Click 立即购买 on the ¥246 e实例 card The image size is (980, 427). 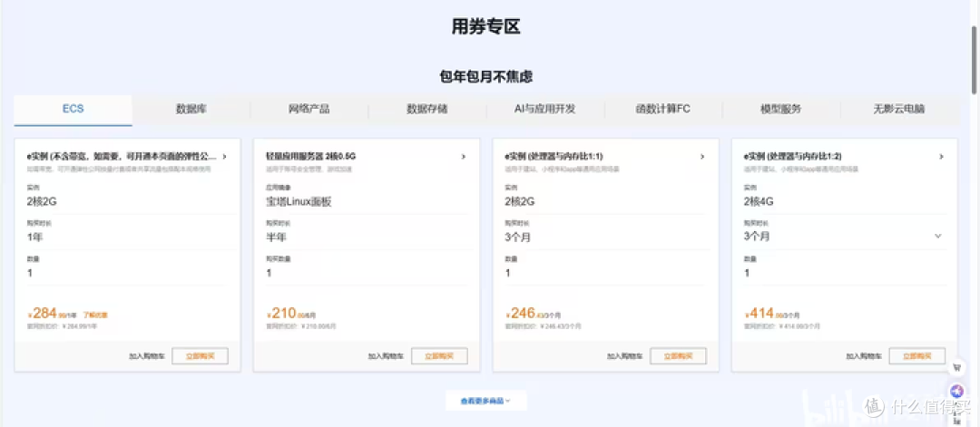(x=678, y=355)
